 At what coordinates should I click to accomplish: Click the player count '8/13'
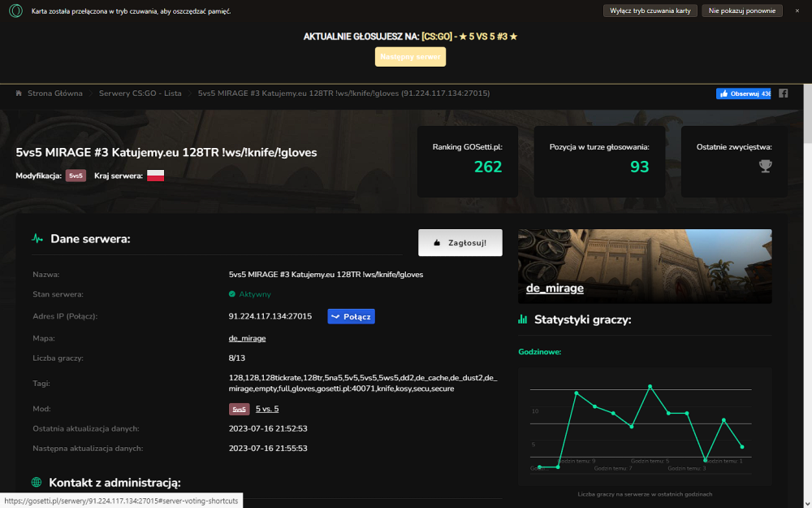coord(236,358)
